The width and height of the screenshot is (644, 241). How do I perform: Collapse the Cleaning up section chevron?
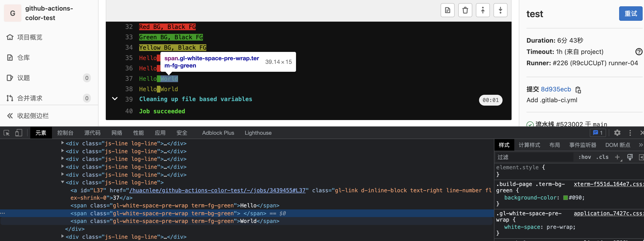pos(115,99)
